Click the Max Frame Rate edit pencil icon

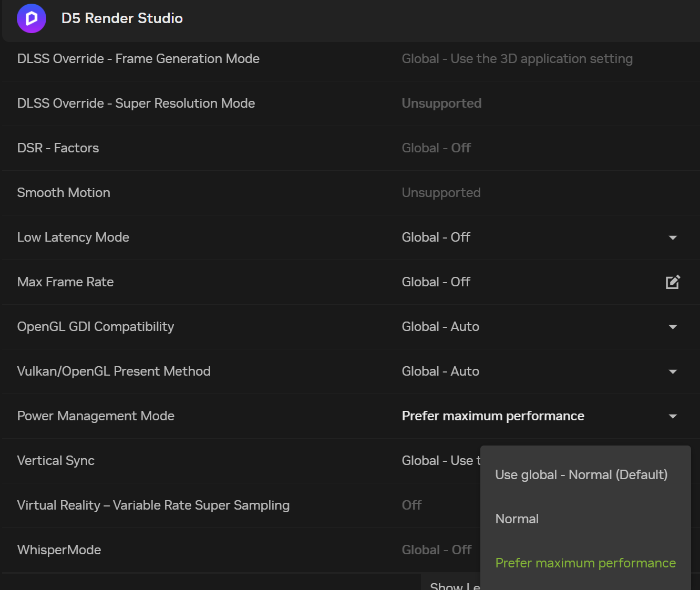pos(673,282)
